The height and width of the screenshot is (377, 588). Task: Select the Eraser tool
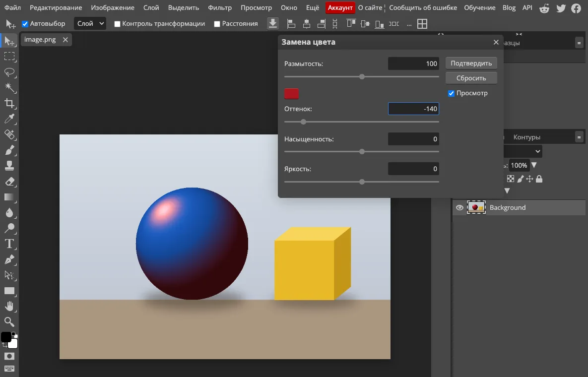coord(9,182)
